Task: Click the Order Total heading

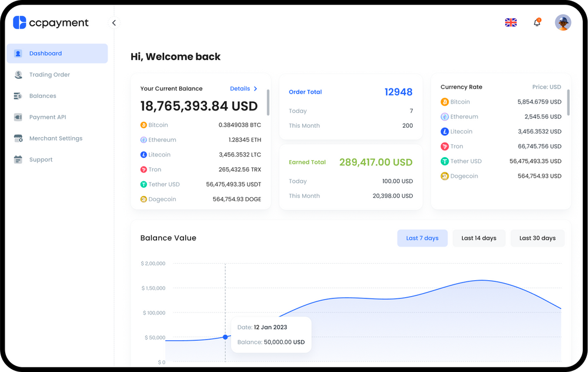Action: [305, 92]
